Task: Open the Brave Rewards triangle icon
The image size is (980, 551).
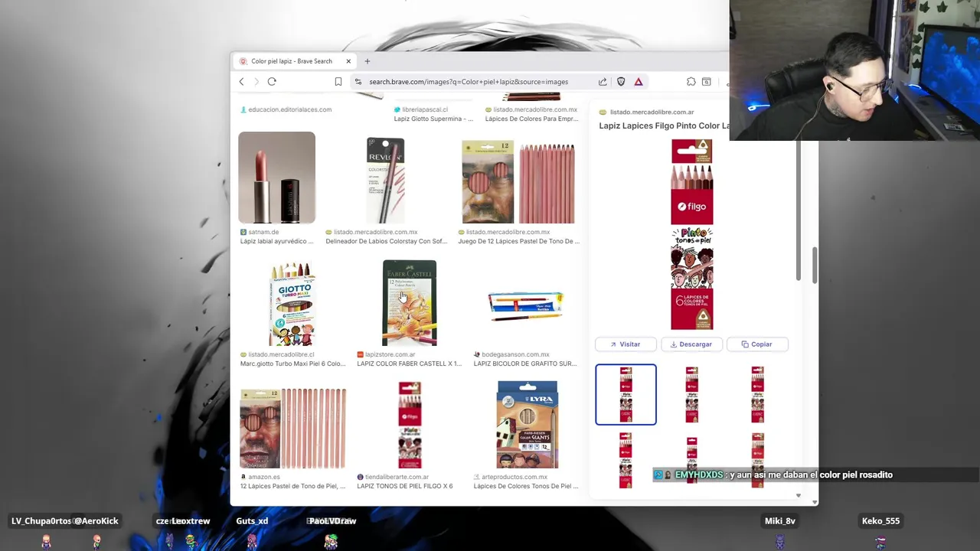Action: point(639,82)
